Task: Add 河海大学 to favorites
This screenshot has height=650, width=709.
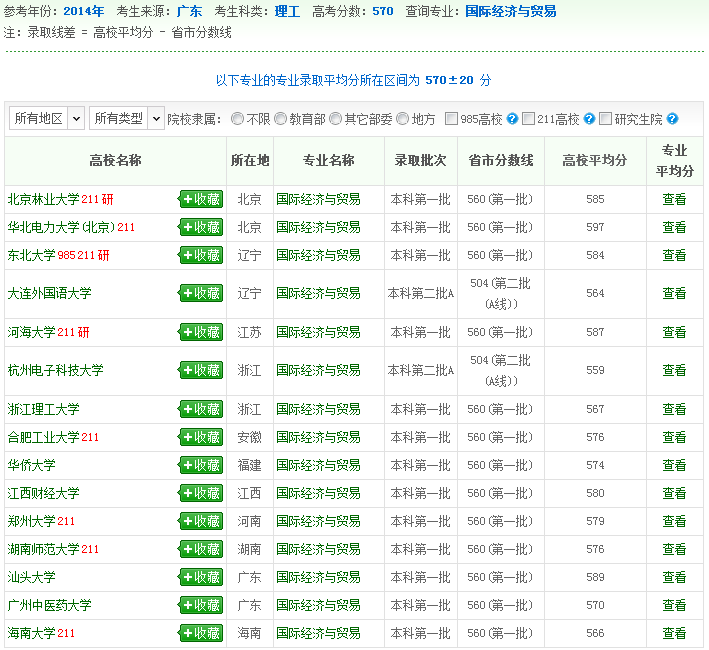Action: point(201,332)
